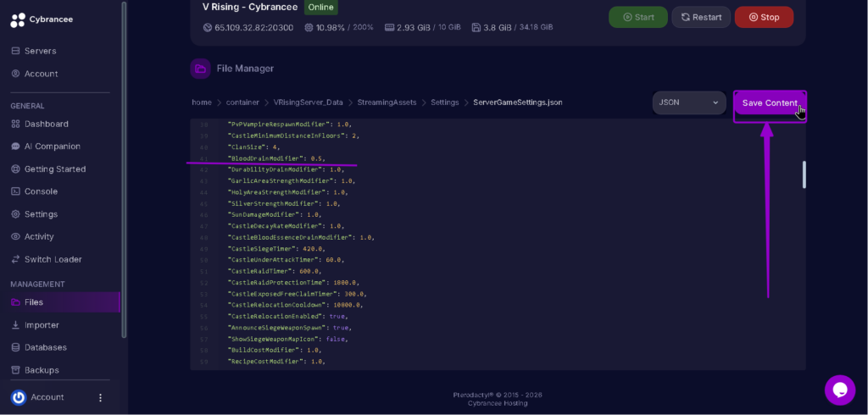Viewport: 868px width, 415px height.
Task: Click the server IP address globe icon
Action: 208,27
